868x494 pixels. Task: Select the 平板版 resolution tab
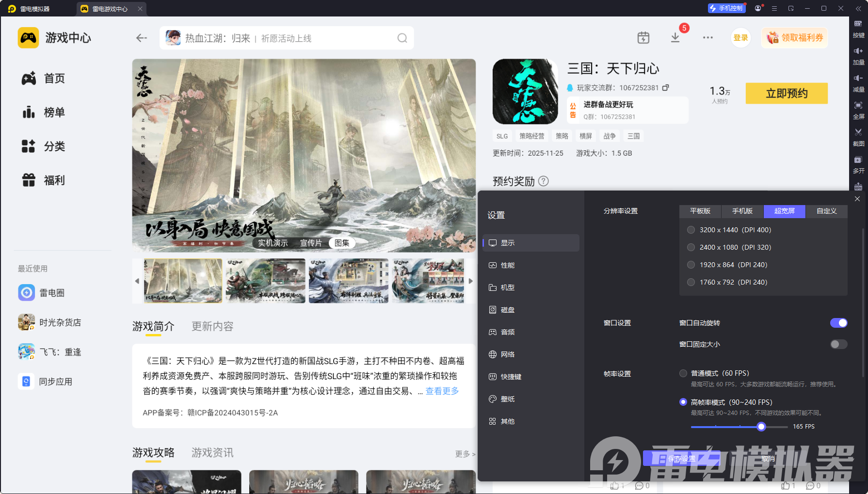[700, 211]
